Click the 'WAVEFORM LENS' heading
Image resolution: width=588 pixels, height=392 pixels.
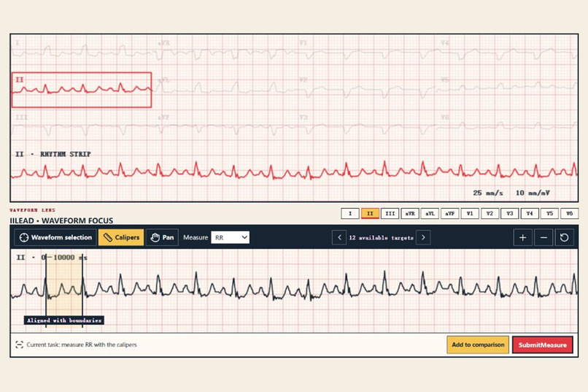(x=33, y=210)
